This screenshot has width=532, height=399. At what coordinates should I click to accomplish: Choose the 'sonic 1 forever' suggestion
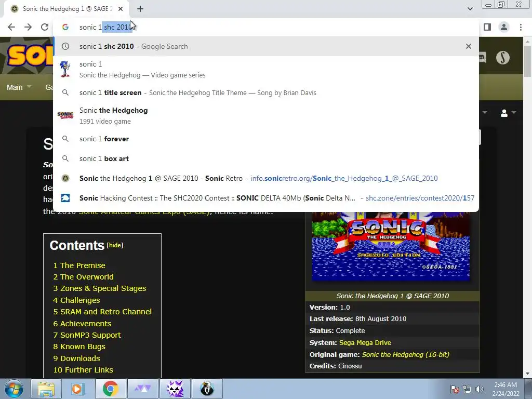click(x=266, y=139)
